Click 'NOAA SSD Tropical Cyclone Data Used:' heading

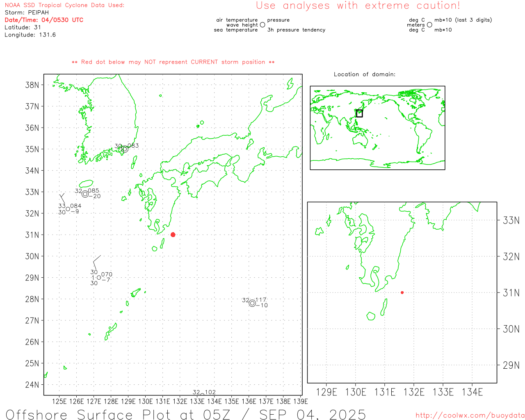point(64,5)
